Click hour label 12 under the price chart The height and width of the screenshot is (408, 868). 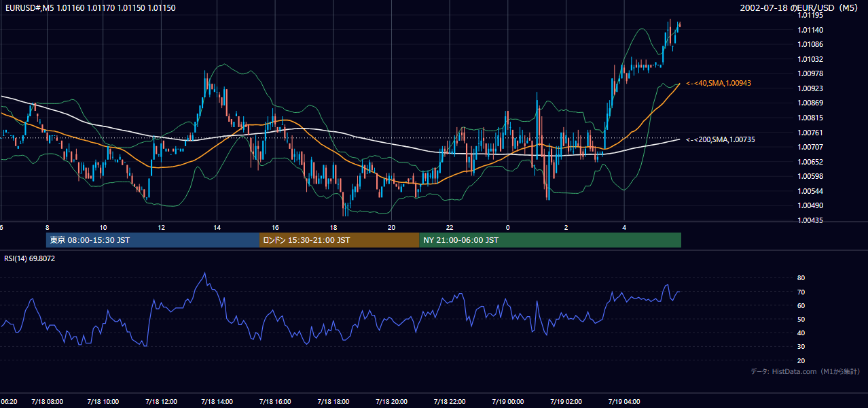pyautogui.click(x=160, y=227)
